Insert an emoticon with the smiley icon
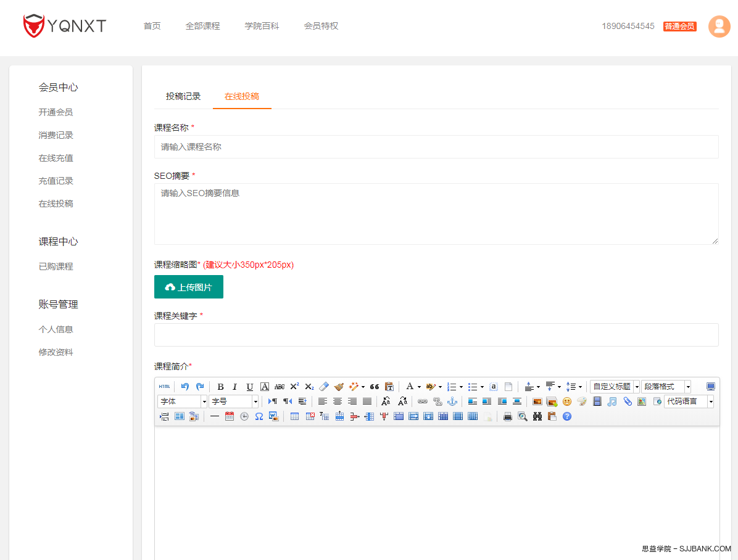The height and width of the screenshot is (560, 738). tap(566, 401)
